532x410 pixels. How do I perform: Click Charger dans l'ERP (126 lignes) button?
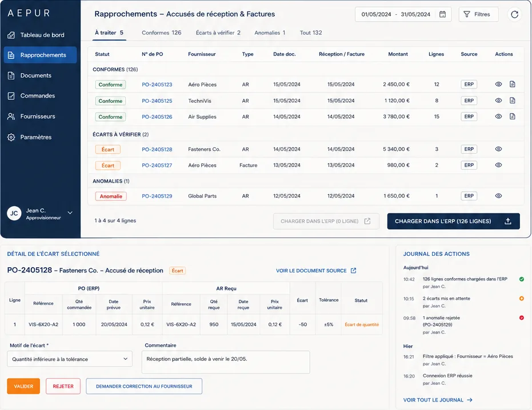pyautogui.click(x=453, y=221)
